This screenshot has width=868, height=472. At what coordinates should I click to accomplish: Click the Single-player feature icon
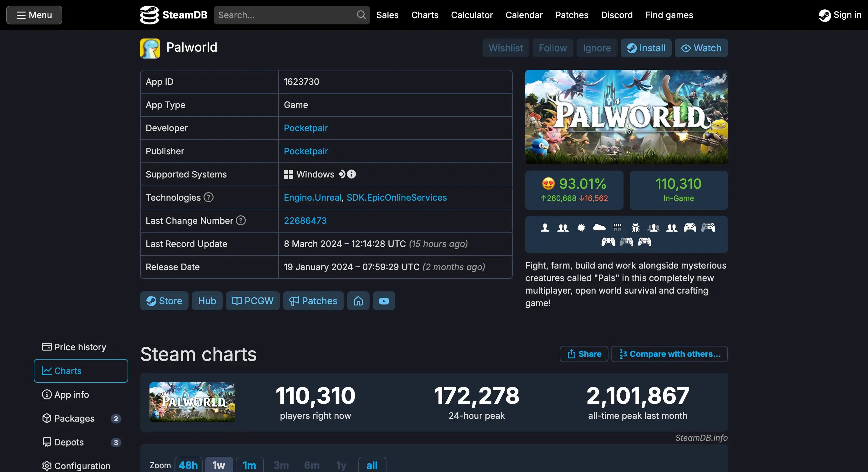click(x=545, y=228)
